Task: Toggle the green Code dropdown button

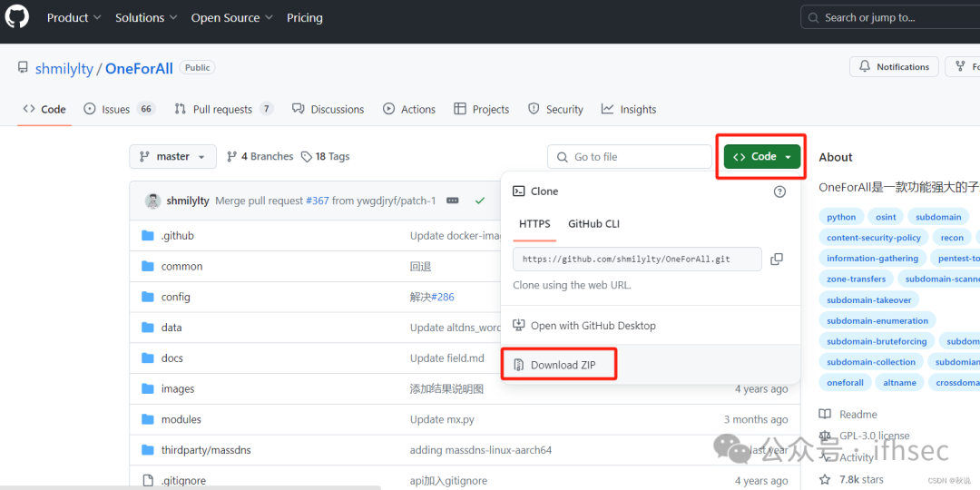Action: (x=762, y=156)
